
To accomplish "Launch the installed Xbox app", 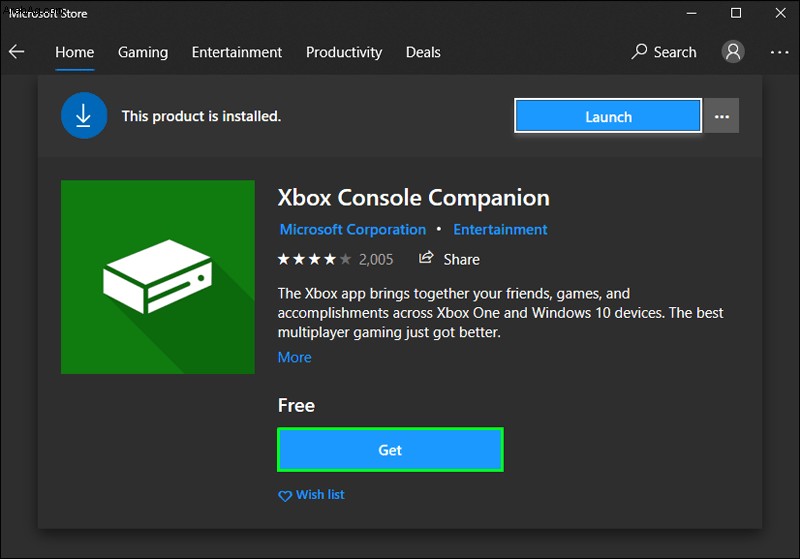I will tap(608, 116).
